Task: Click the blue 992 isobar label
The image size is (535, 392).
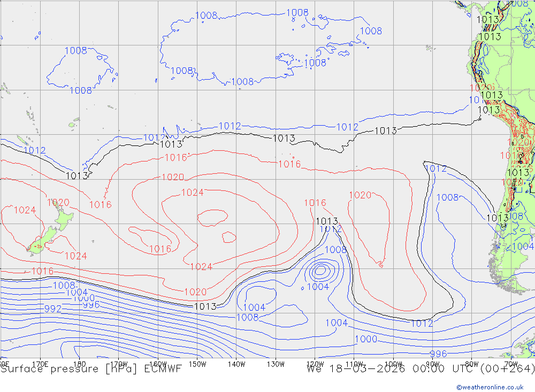Action: coord(53,309)
